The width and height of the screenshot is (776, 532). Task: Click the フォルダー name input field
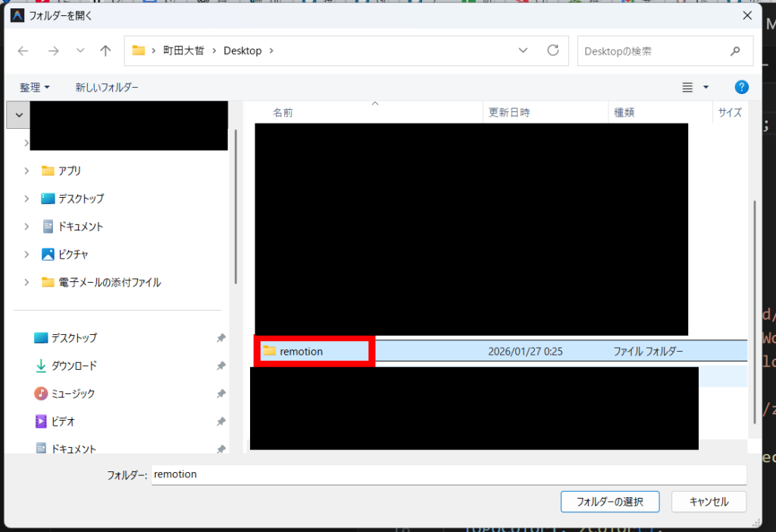447,474
